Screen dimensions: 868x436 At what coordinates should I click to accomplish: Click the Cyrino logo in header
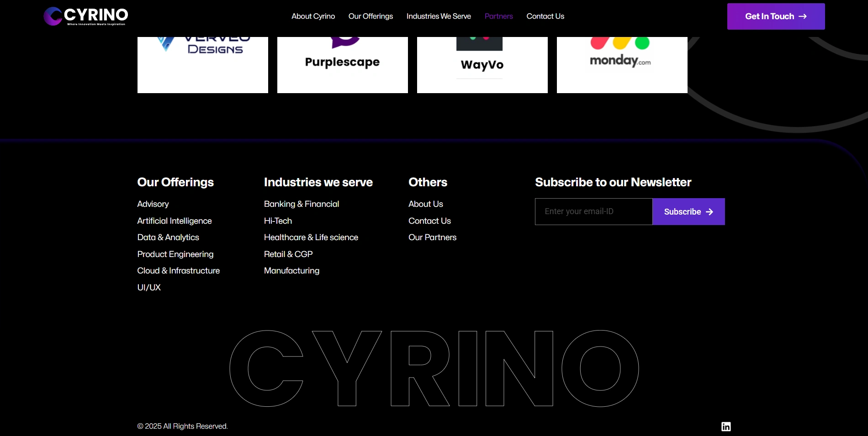coord(86,16)
